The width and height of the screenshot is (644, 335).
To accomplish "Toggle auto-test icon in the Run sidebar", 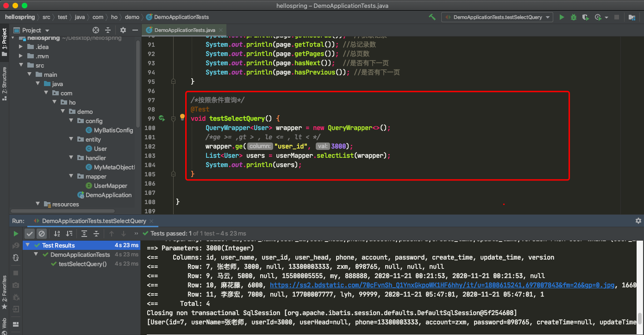I will click(x=16, y=257).
